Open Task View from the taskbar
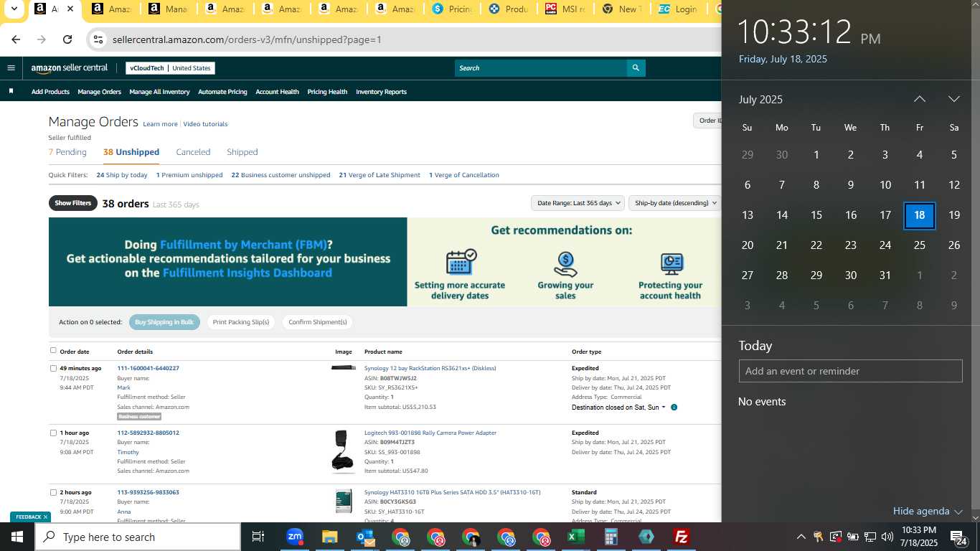 click(x=258, y=537)
